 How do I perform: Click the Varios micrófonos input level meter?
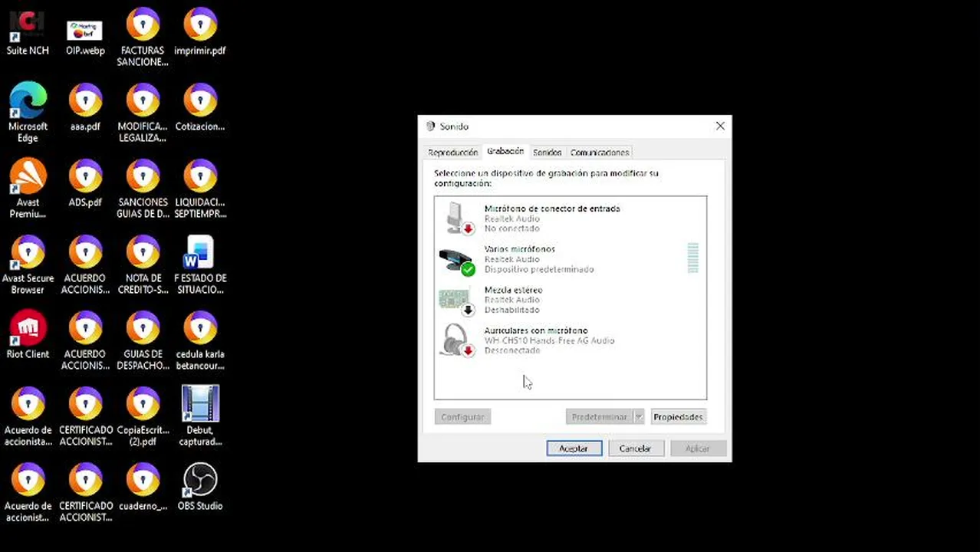pos(693,258)
